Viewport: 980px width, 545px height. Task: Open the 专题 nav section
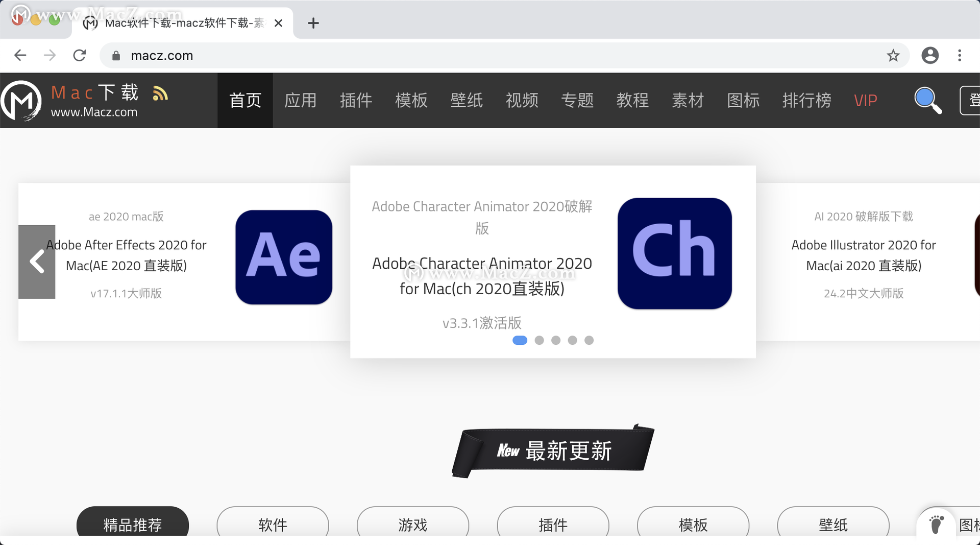pos(577,100)
